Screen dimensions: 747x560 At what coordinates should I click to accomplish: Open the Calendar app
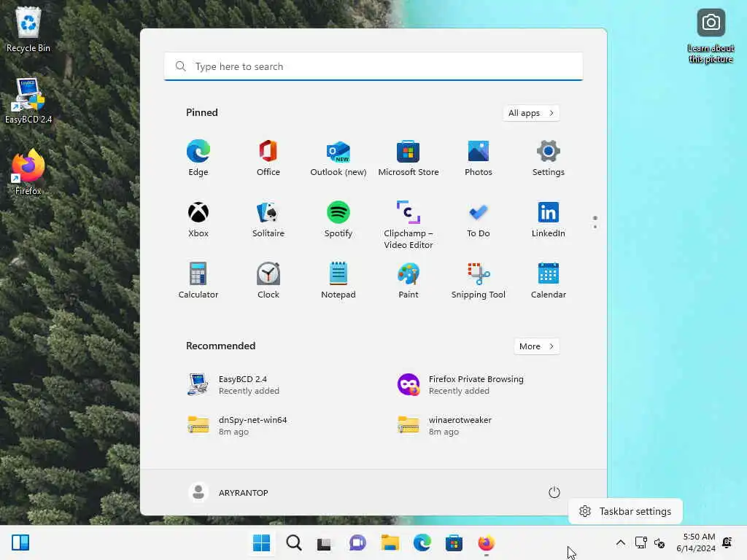coord(549,281)
